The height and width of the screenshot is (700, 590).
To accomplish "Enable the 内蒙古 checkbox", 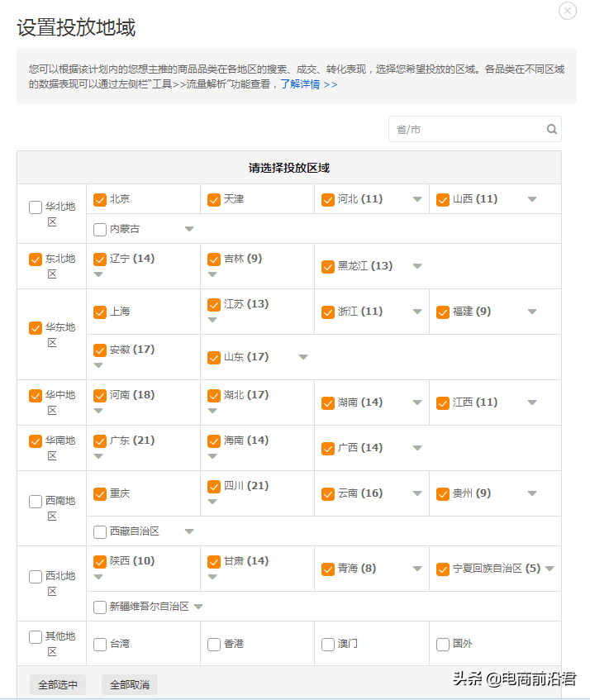I will pos(100,230).
